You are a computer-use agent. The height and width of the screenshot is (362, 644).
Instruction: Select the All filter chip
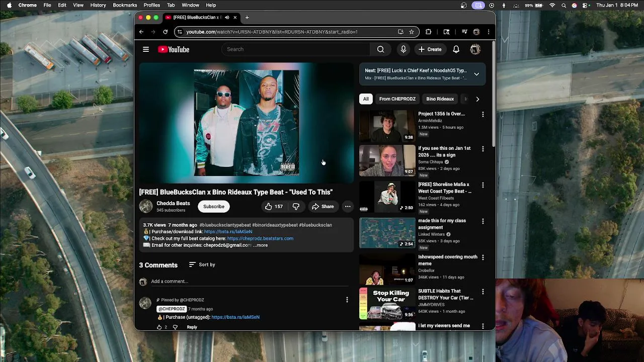click(x=366, y=99)
